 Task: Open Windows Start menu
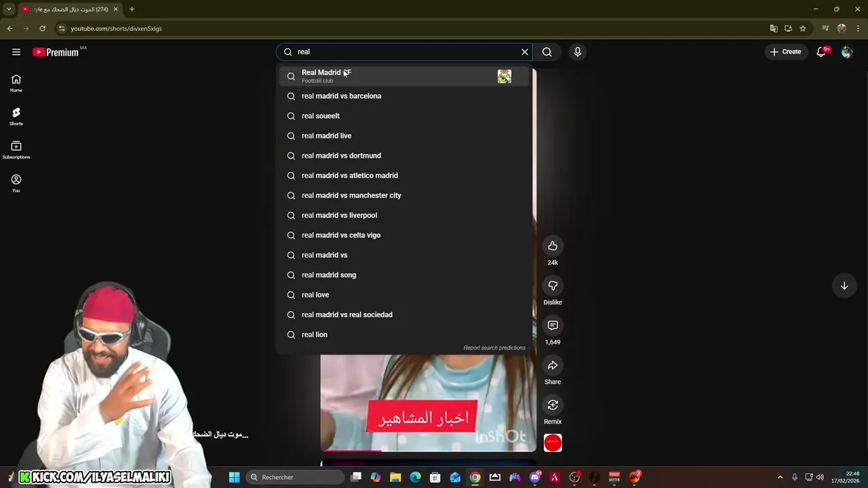(x=234, y=477)
